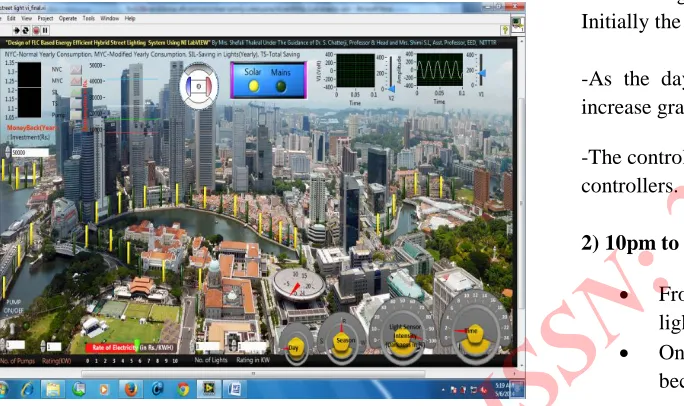Click the round fan indicator showing 0
This screenshot has height=406, width=684.
coord(198,86)
